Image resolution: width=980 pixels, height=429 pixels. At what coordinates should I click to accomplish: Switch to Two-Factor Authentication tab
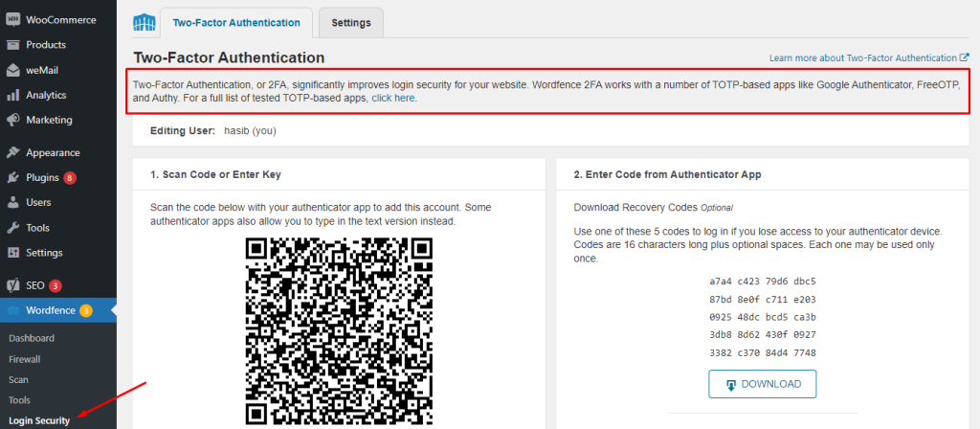coord(235,23)
